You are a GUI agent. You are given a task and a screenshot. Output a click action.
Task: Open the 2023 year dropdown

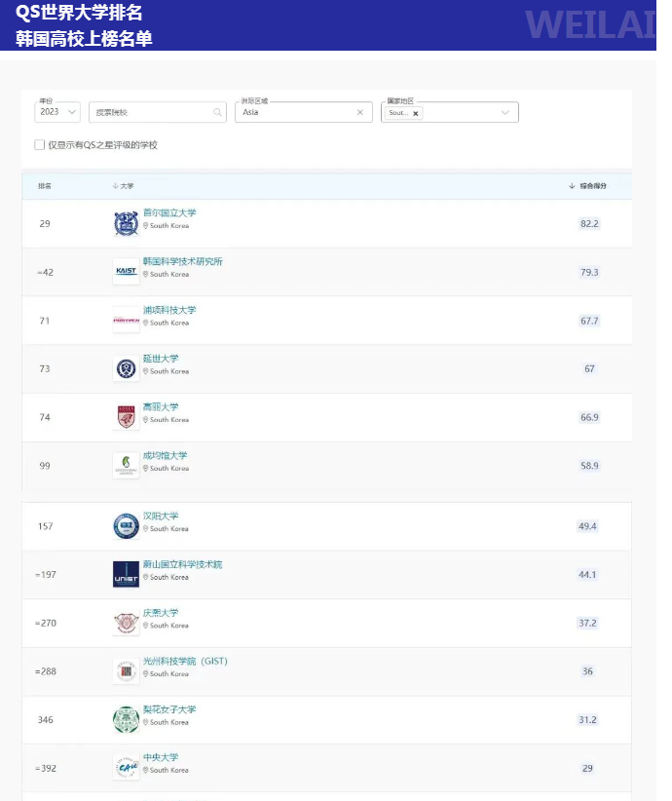click(x=57, y=112)
